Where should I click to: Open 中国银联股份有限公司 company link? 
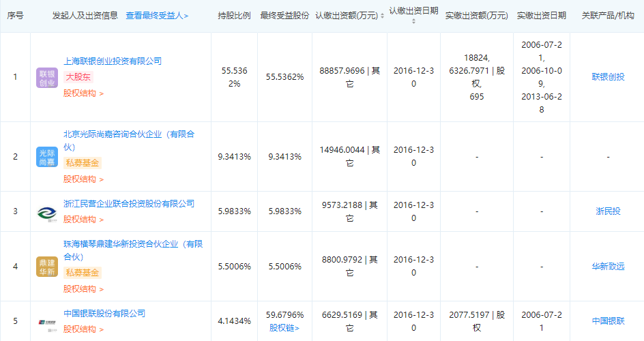[x=104, y=314]
